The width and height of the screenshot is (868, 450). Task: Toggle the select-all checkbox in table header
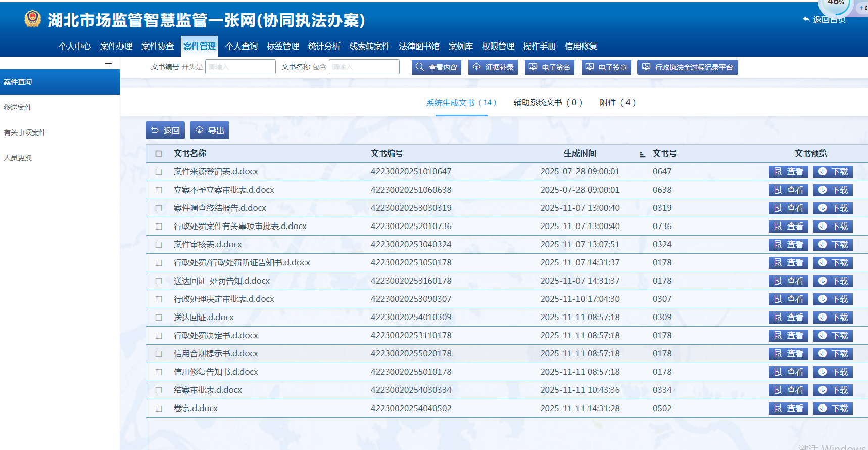(x=159, y=154)
